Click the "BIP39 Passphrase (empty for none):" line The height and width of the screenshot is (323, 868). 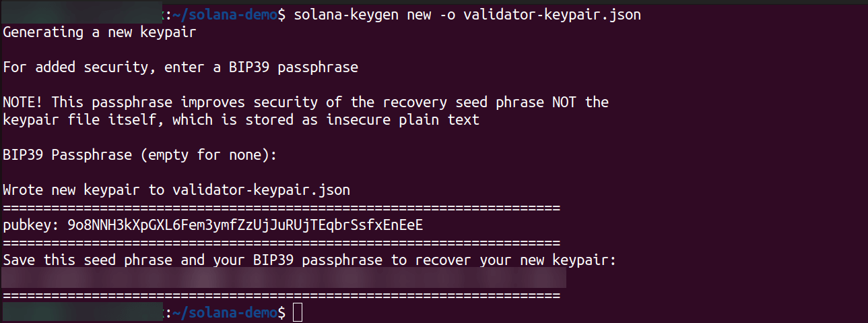click(140, 154)
